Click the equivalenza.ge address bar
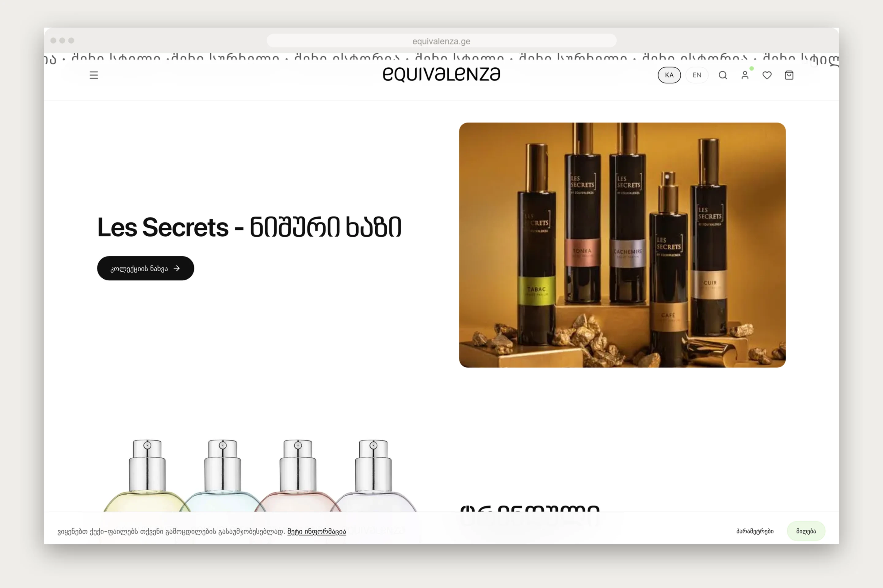This screenshot has width=883, height=588. (x=441, y=41)
